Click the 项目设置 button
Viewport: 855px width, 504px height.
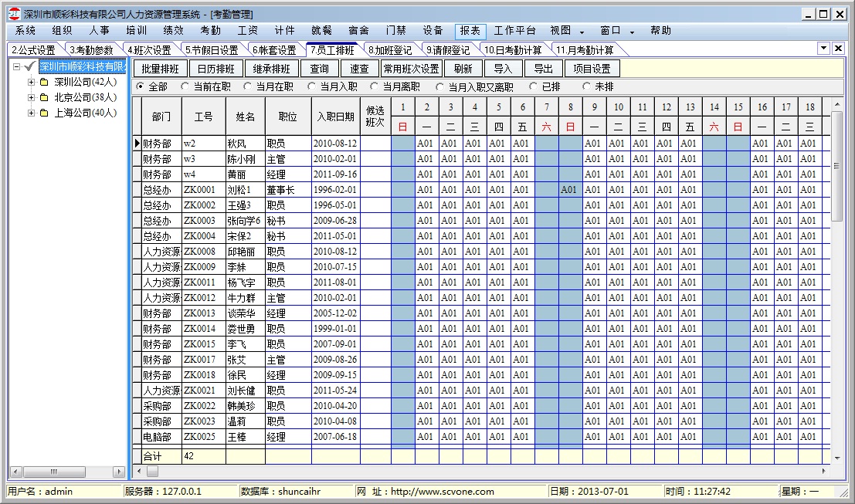pyautogui.click(x=592, y=69)
